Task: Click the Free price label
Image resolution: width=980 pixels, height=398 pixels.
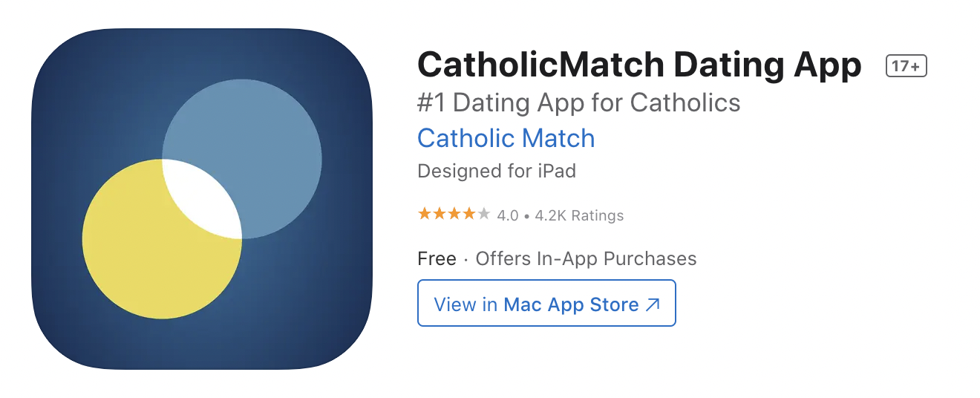Action: (x=437, y=258)
